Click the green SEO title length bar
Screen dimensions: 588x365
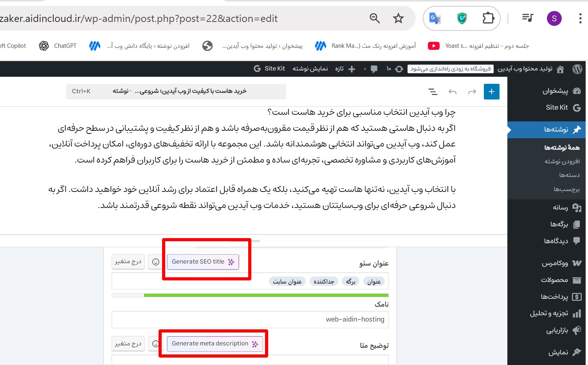(266, 295)
